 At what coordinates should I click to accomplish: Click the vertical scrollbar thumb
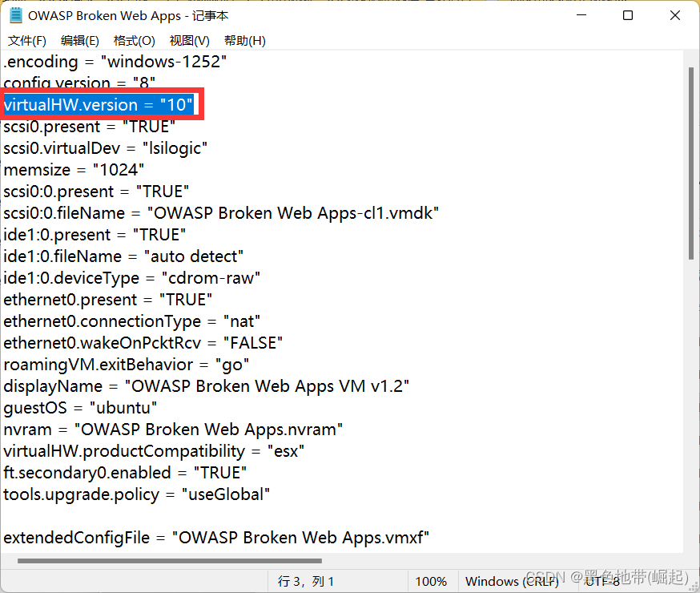click(x=691, y=163)
